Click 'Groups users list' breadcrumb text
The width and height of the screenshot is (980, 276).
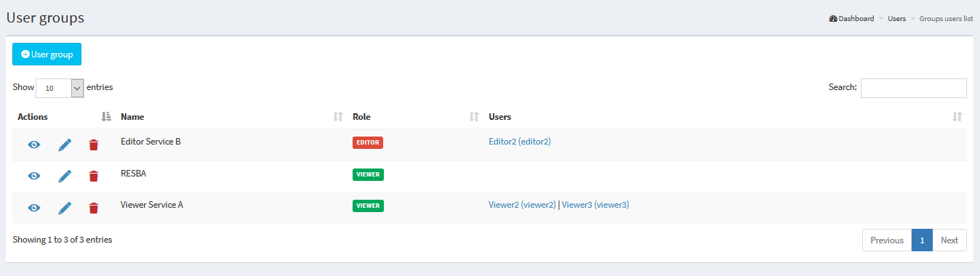click(946, 19)
